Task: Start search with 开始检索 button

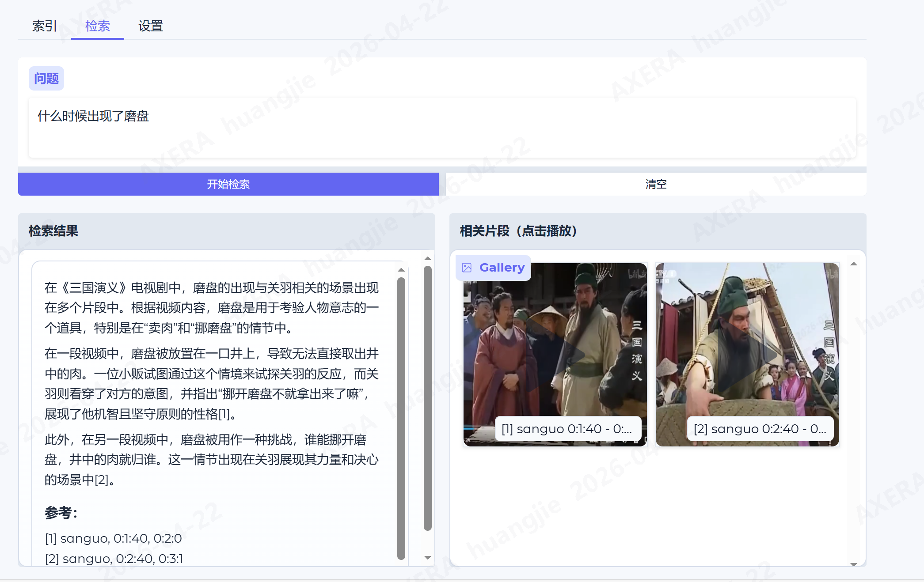Action: coord(228,184)
